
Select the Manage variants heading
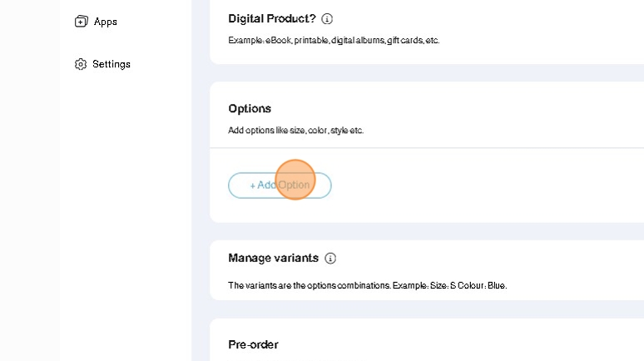(x=273, y=259)
